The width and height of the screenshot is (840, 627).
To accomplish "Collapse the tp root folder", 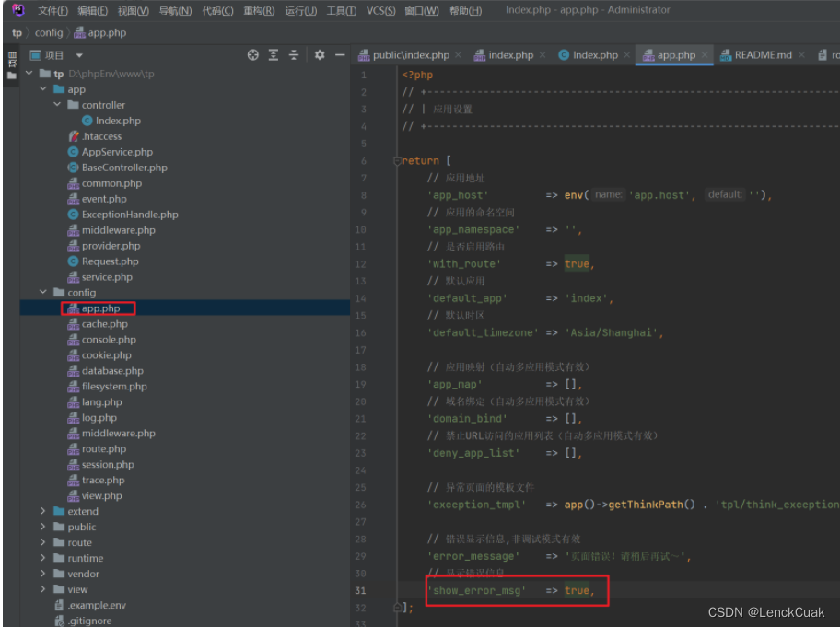I will click(x=29, y=74).
